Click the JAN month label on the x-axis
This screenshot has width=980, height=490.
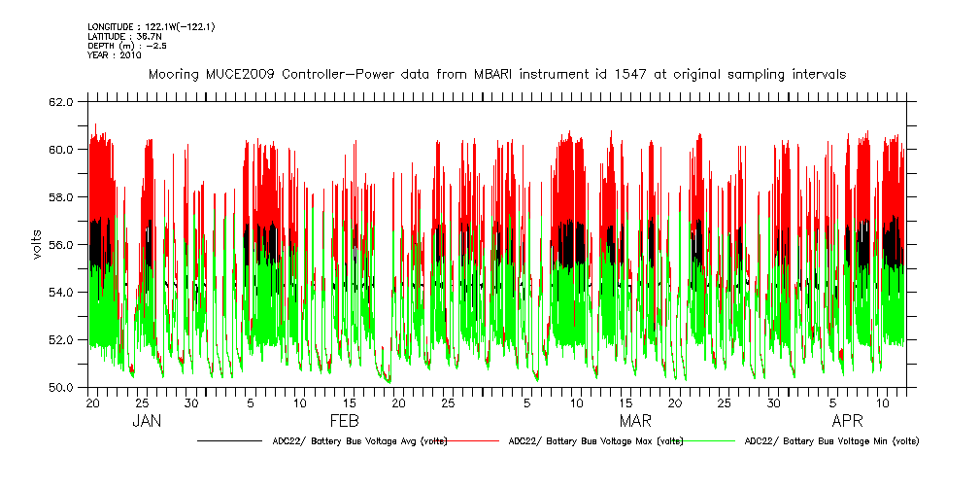pyautogui.click(x=147, y=421)
